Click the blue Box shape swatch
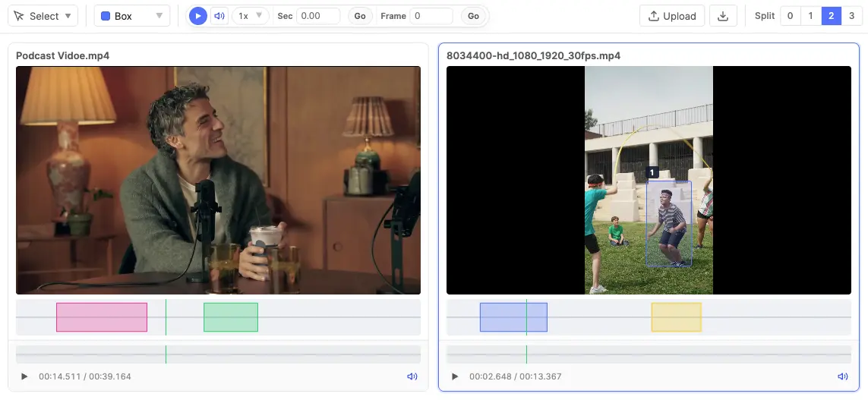This screenshot has height=400, width=868. pos(106,16)
